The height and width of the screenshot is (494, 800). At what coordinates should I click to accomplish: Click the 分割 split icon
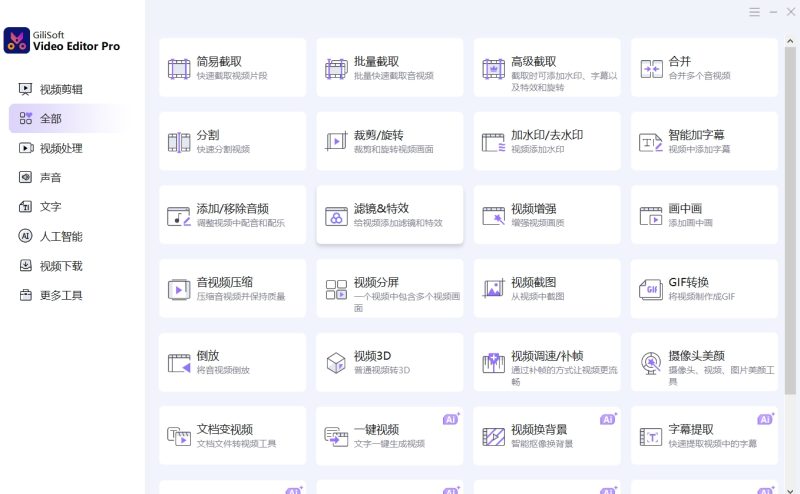click(x=179, y=142)
